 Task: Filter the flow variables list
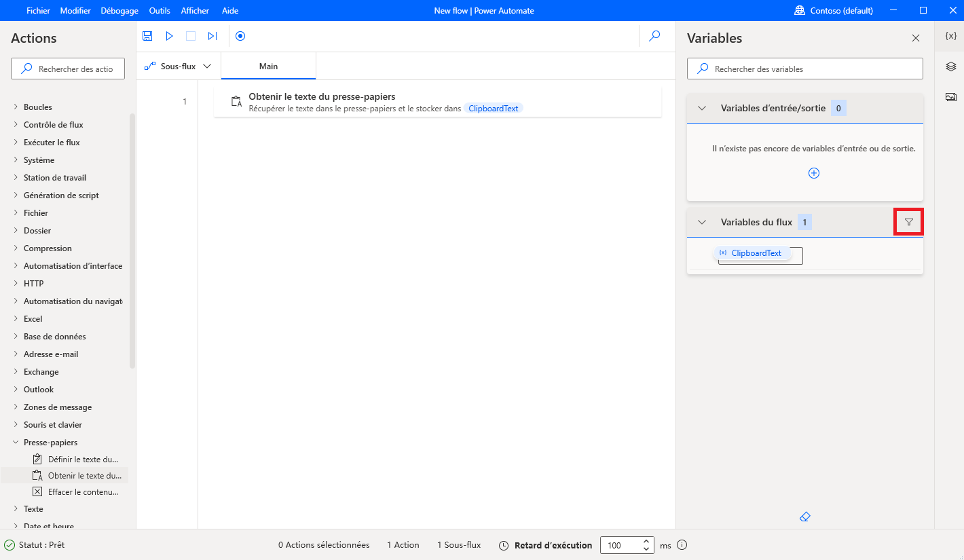(x=908, y=221)
